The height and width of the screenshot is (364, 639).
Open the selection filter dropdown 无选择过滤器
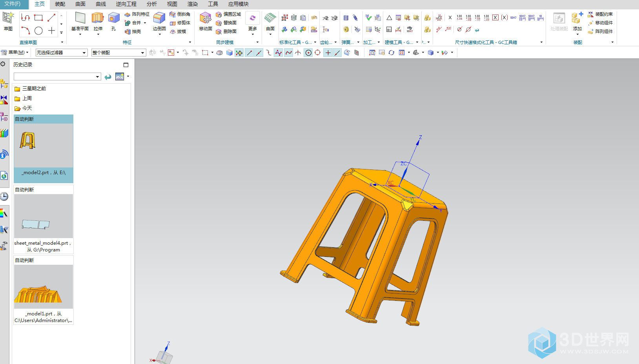click(x=62, y=52)
